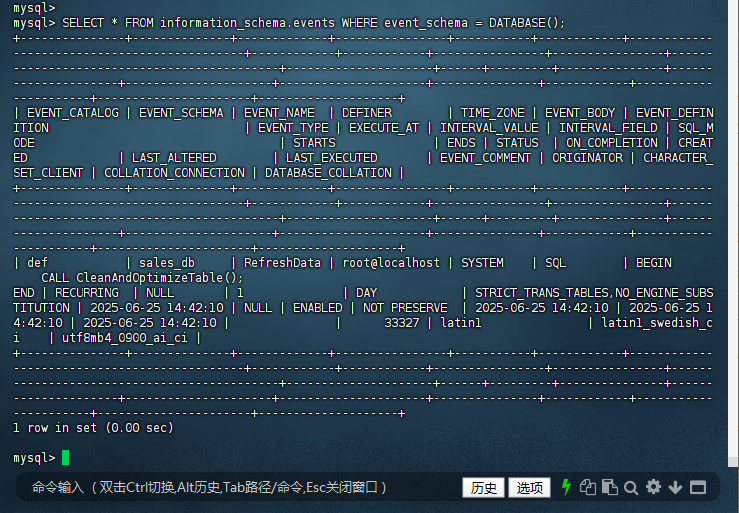The height and width of the screenshot is (513, 739).
Task: Click the EVENT_SCHEMA column header
Action: pos(181,113)
